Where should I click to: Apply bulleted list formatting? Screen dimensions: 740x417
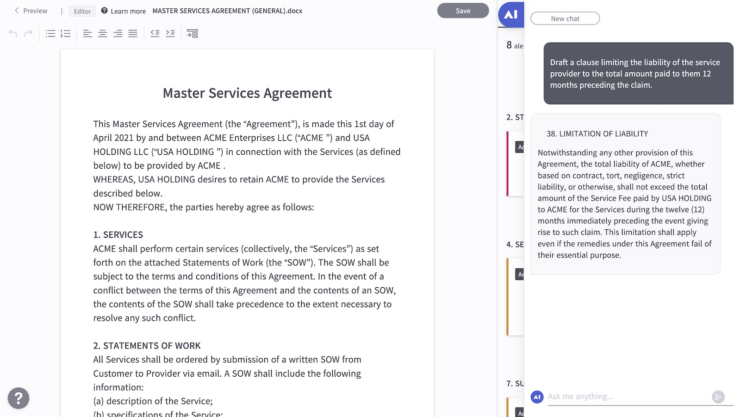(51, 34)
